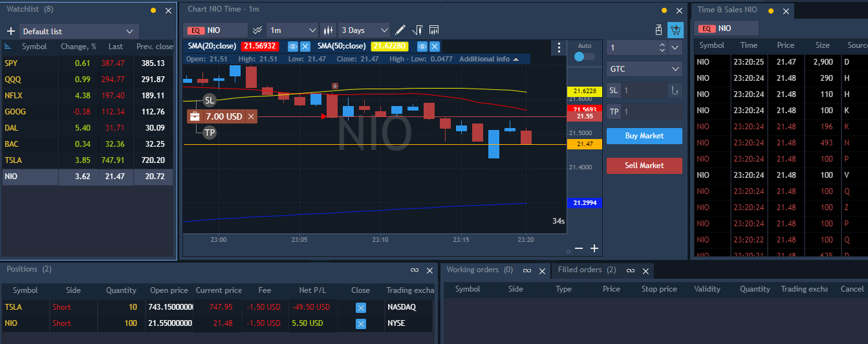Switch to Working orders (0) tab
This screenshot has height=344, width=868.
tap(479, 270)
